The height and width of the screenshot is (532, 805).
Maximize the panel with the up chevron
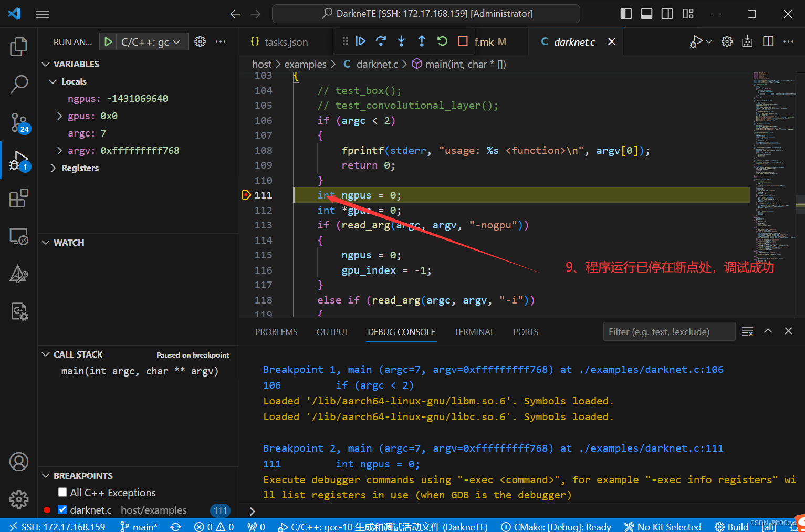click(768, 331)
